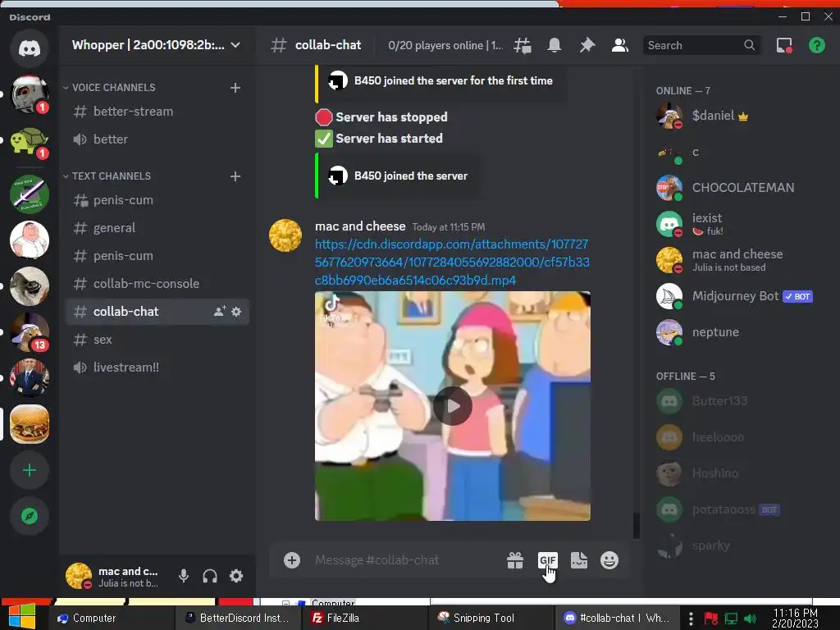840x630 pixels.
Task: Hide the member list
Action: pyautogui.click(x=620, y=46)
